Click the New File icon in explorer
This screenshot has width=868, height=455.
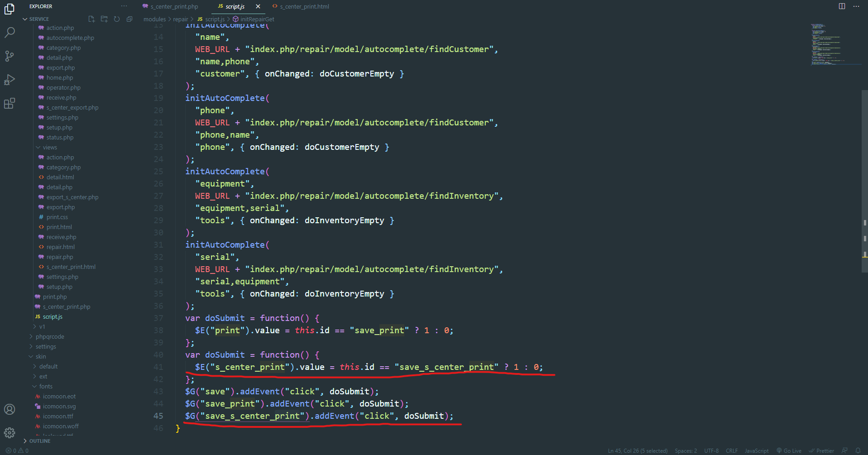point(91,19)
